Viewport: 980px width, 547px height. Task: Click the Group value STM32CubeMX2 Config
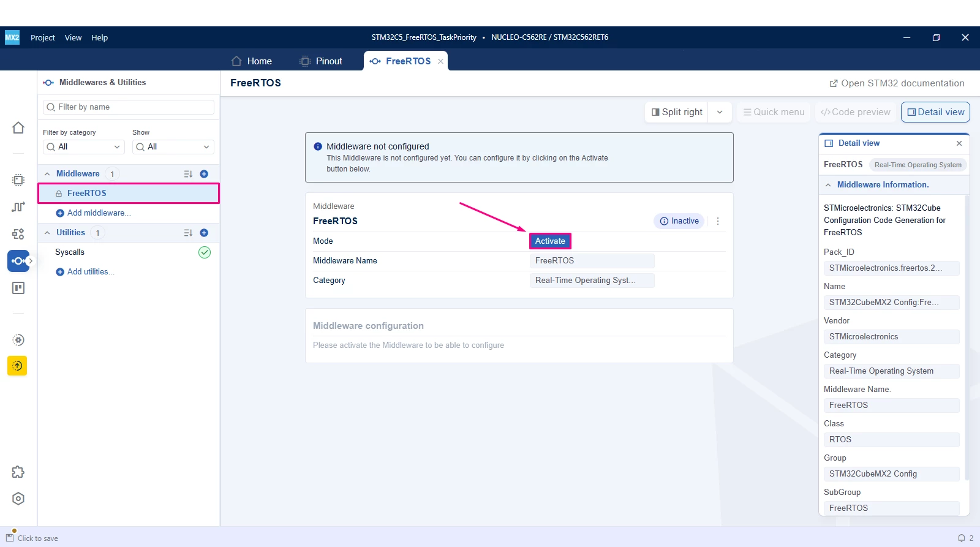[891, 474]
